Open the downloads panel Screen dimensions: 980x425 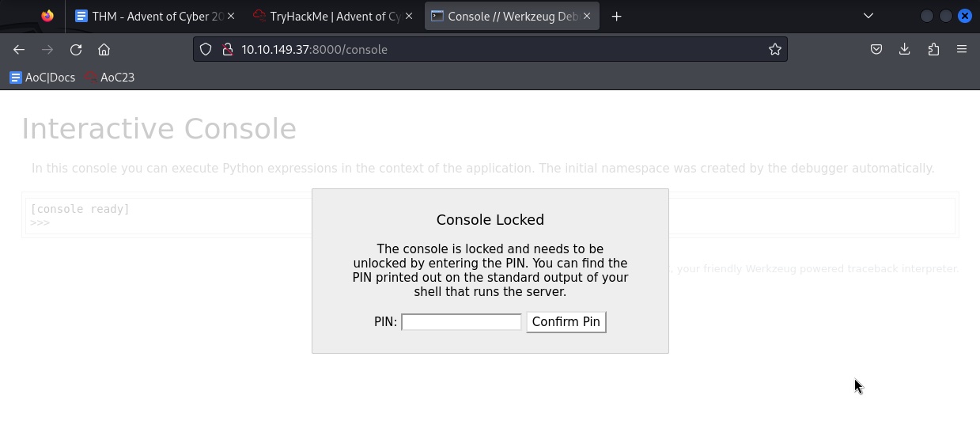point(905,49)
